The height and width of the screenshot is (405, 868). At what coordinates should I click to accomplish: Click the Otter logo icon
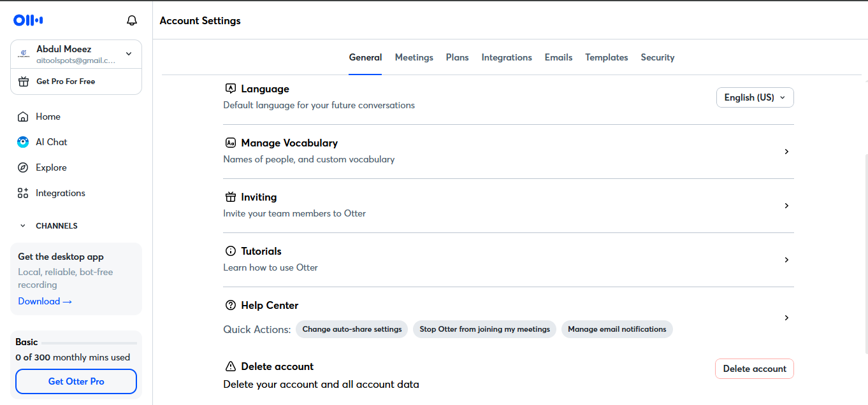tap(28, 20)
